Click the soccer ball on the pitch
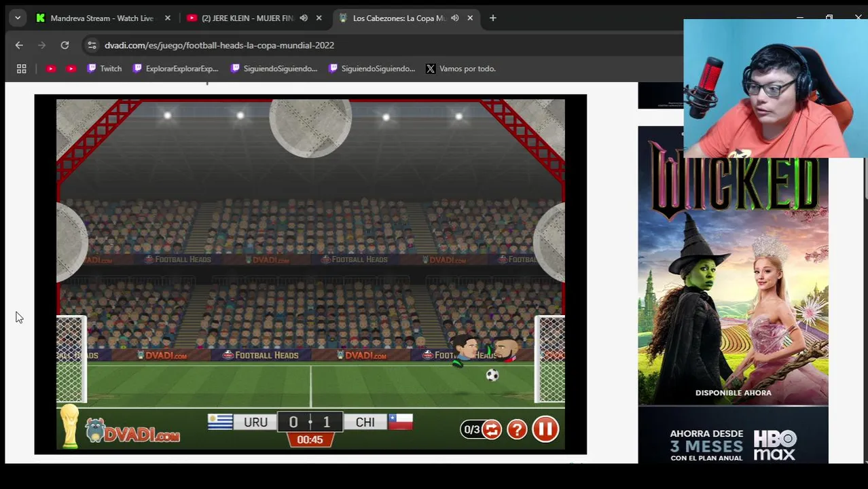The width and height of the screenshot is (868, 489). [492, 375]
